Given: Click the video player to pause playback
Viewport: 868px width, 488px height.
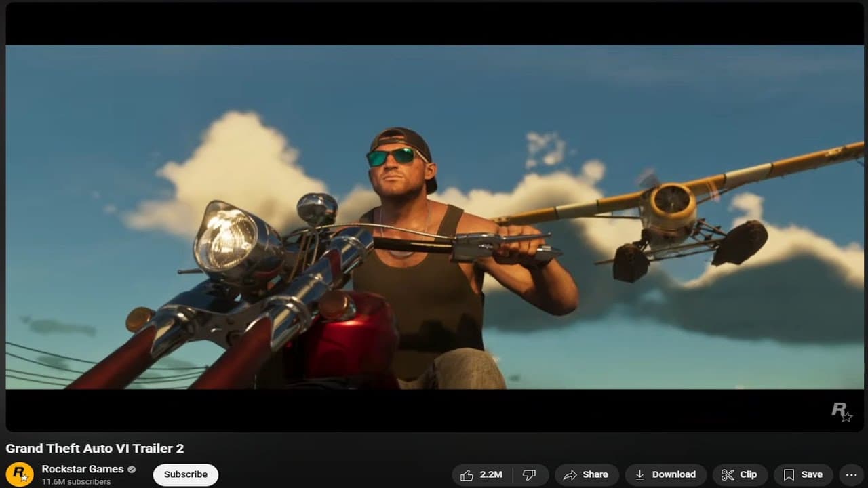Looking at the screenshot, I should (x=434, y=217).
